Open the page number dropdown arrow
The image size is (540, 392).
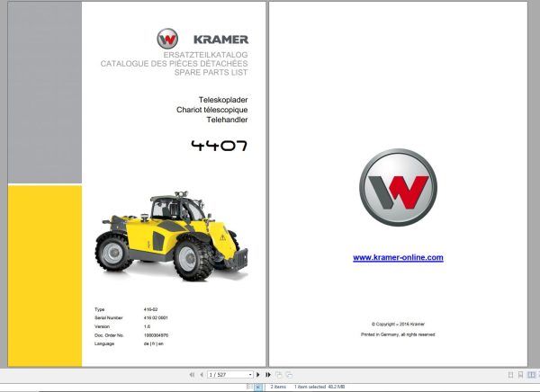(x=250, y=374)
